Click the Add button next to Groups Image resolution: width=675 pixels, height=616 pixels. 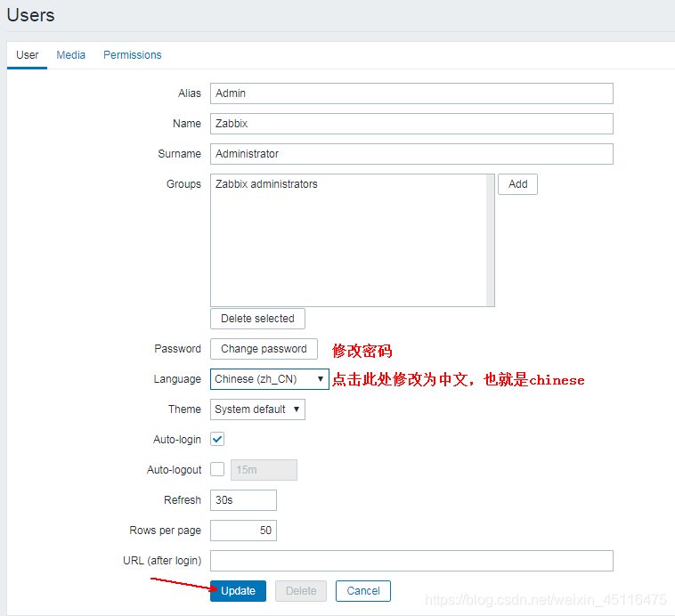click(x=517, y=184)
